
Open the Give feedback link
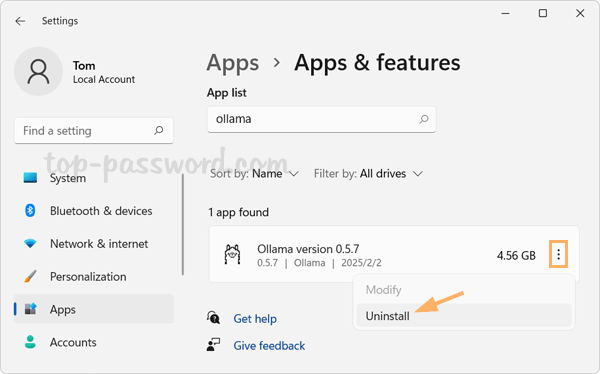point(269,346)
